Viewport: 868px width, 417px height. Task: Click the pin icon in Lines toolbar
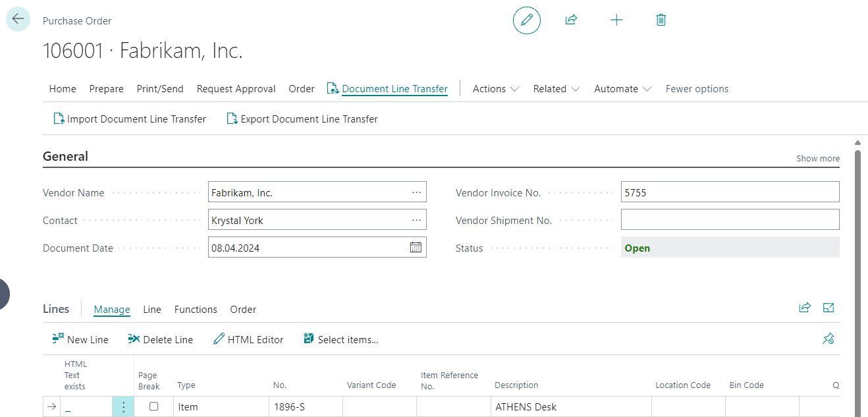coord(828,339)
